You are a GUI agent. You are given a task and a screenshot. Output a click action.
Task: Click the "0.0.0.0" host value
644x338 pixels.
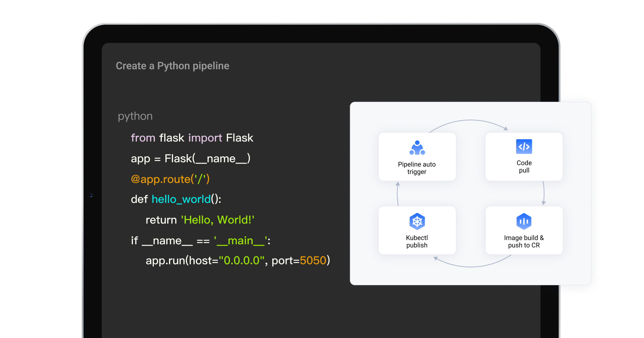(x=242, y=261)
